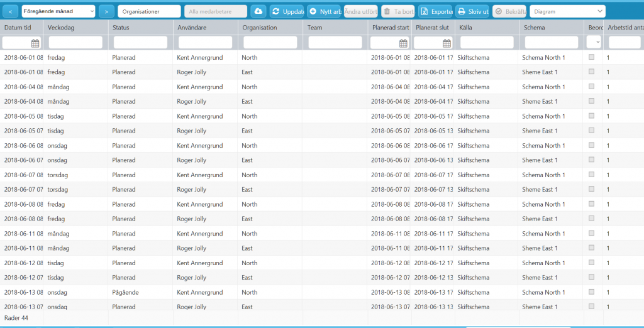Click the Exportera excel button
Image resolution: width=644 pixels, height=328 pixels.
(x=435, y=11)
